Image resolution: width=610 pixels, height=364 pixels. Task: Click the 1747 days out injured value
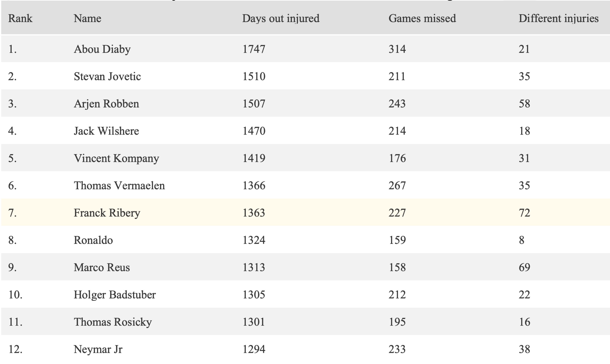click(x=254, y=49)
